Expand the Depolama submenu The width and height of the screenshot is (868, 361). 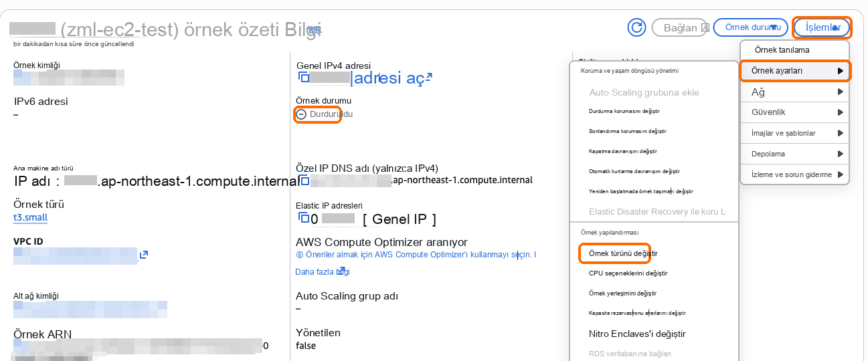(795, 154)
